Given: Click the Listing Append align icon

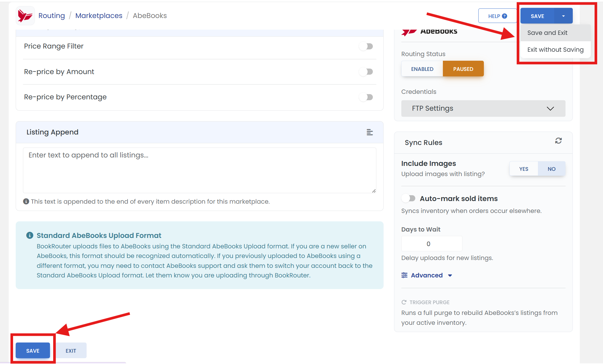Looking at the screenshot, I should [x=370, y=132].
